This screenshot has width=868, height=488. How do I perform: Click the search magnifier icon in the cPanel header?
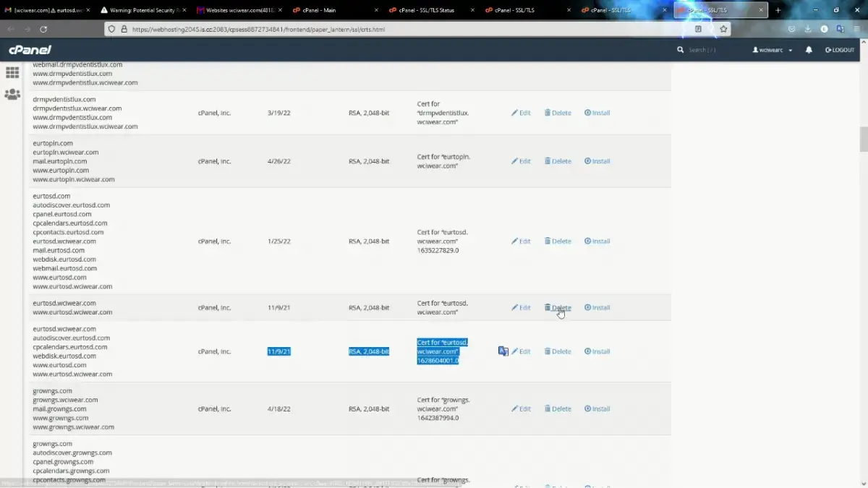tap(680, 50)
